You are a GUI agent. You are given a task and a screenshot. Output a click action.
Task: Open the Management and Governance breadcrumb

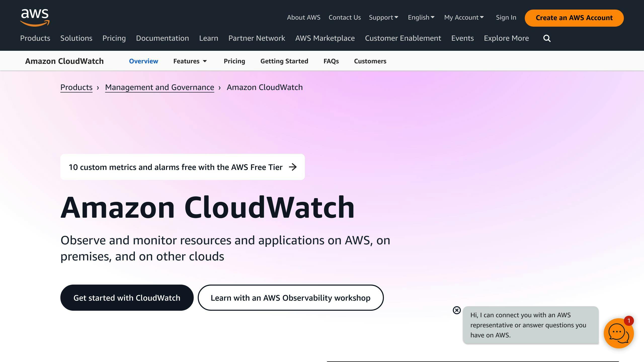click(159, 87)
